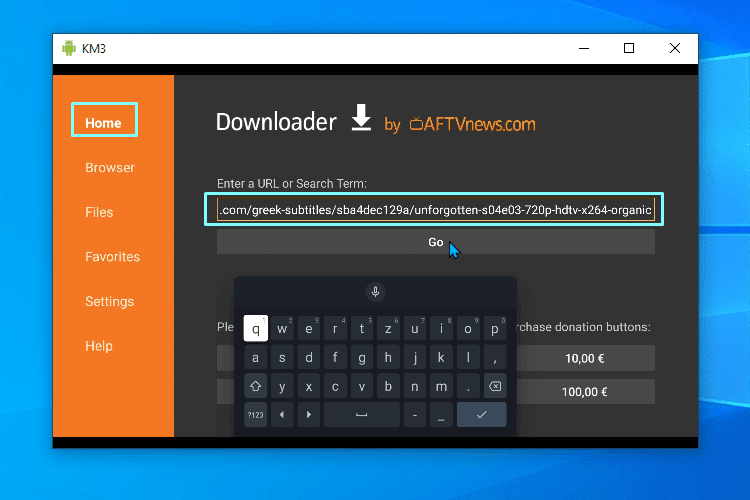Tap the w key
The width and height of the screenshot is (750, 500).
tap(282, 328)
